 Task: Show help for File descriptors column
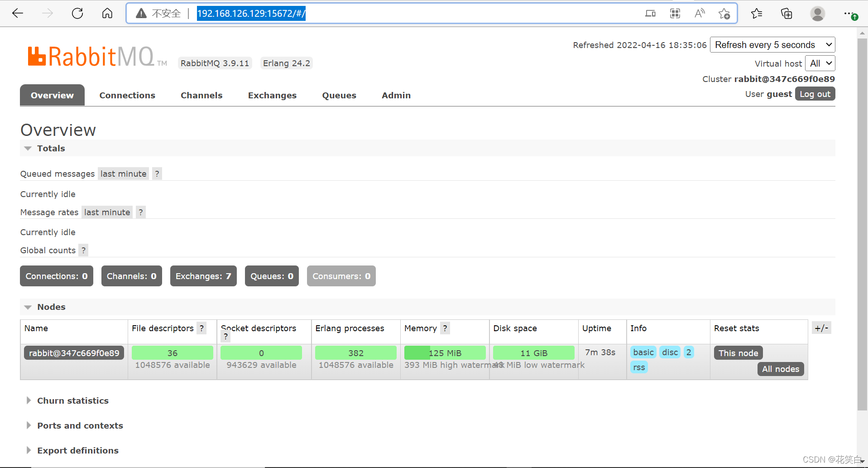202,328
